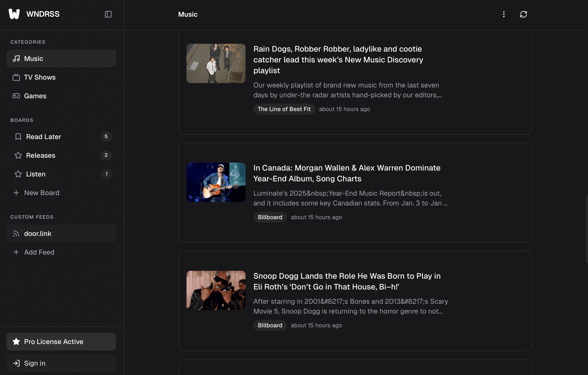Viewport: 588px width, 375px height.
Task: Select the Releases star icon
Action: 18,155
